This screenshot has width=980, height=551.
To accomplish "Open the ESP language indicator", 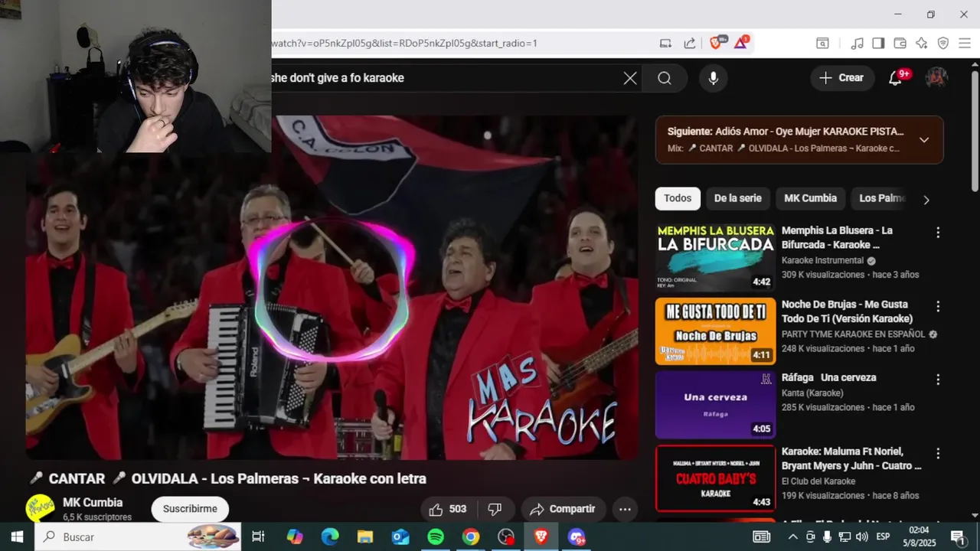I will point(883,536).
